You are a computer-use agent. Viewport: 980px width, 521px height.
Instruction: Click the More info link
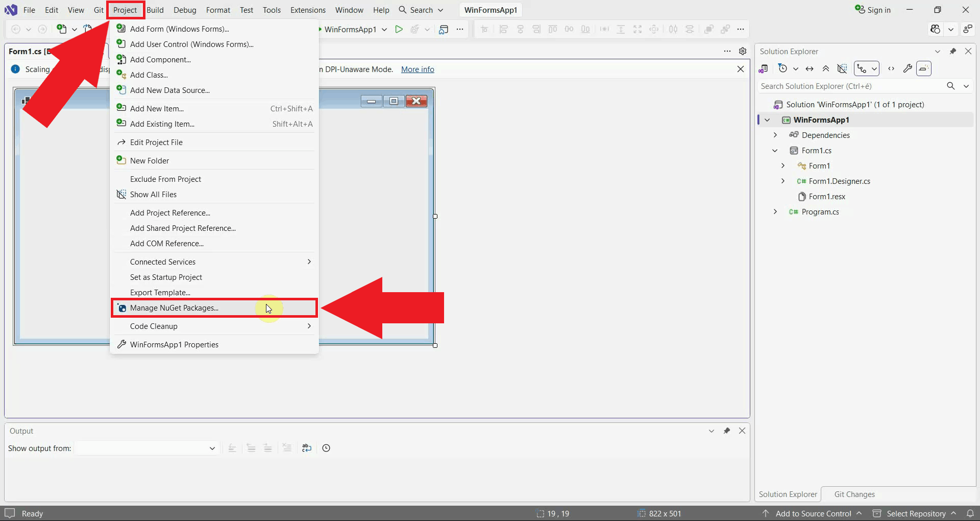[418, 69]
